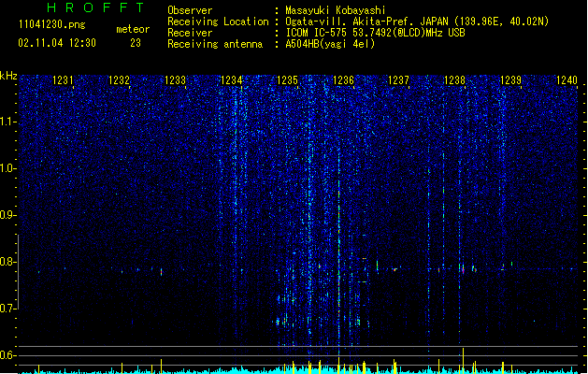588x374 pixels.
Task: Select receiver text ICOM IC-575 53.7492 MHz USB
Action: [x=376, y=33]
